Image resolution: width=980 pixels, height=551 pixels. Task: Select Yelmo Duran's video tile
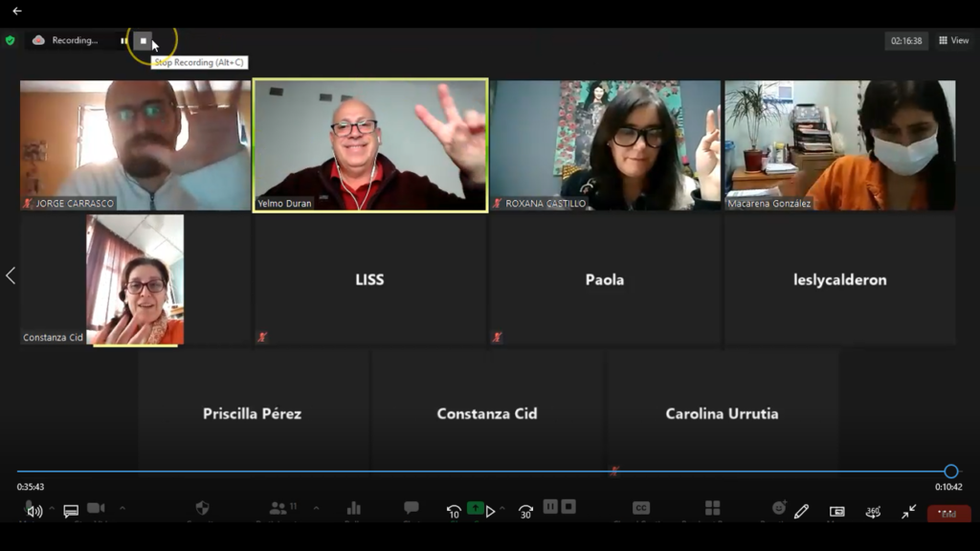click(x=370, y=144)
